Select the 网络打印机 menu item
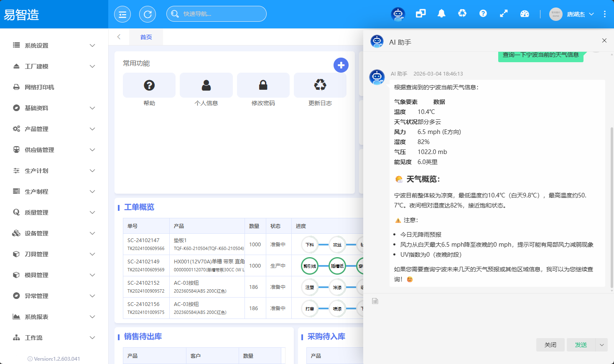The height and width of the screenshot is (364, 614). click(x=39, y=87)
